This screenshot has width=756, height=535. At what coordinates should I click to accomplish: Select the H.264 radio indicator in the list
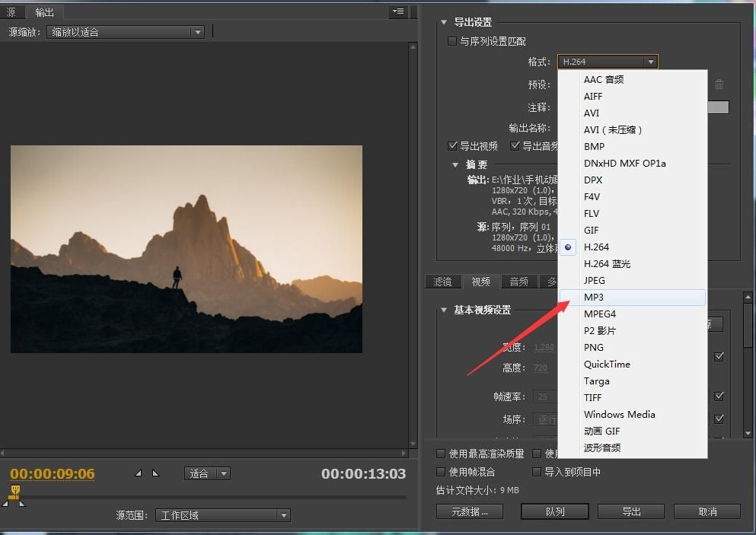point(566,247)
